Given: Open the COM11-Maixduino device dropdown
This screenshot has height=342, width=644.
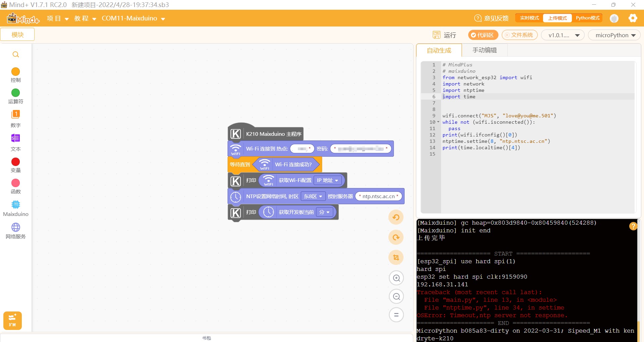Looking at the screenshot, I should (133, 18).
